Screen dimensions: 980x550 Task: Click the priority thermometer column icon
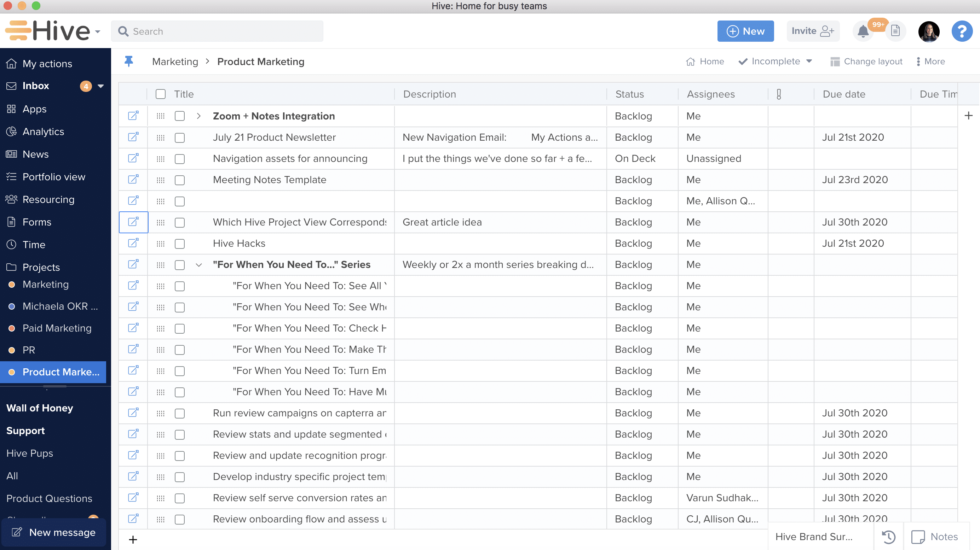(779, 94)
